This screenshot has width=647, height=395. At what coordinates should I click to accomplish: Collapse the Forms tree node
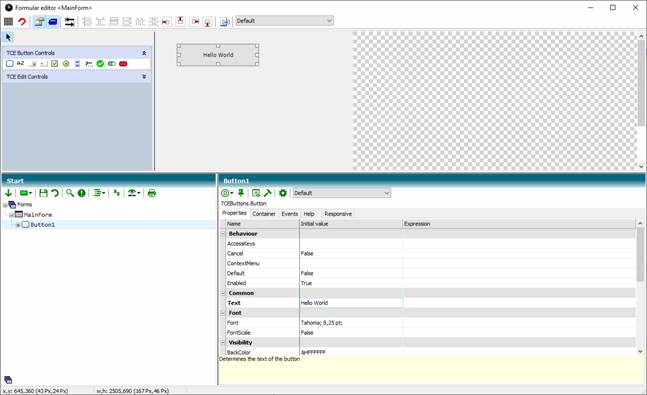coord(5,205)
